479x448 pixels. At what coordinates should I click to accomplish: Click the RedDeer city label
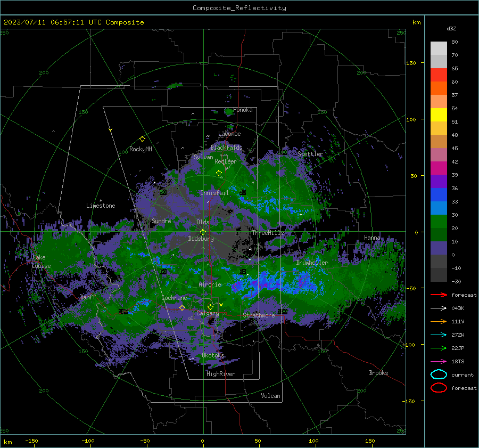(226, 161)
